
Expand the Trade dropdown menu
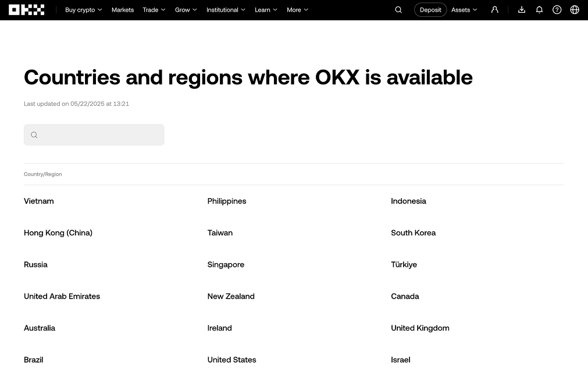point(154,10)
